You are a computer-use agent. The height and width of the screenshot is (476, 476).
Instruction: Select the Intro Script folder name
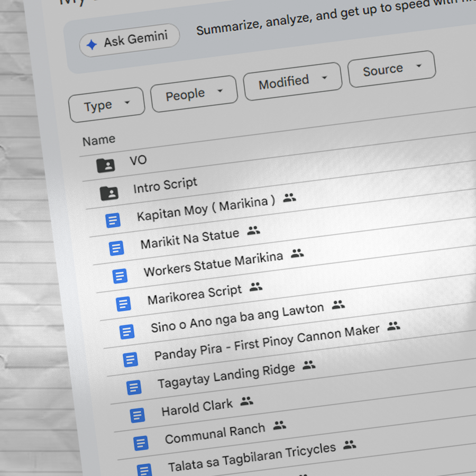point(165,185)
